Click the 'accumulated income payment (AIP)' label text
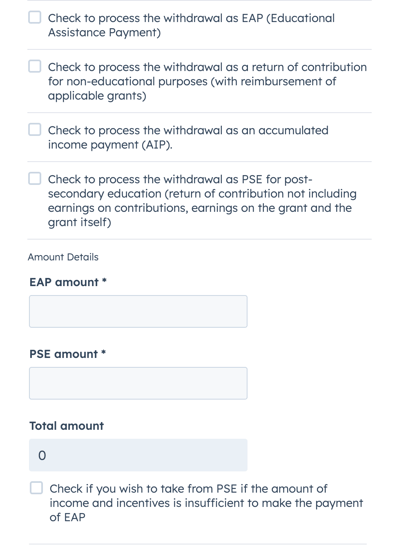Screen dimensions: 397x551 coord(188,137)
